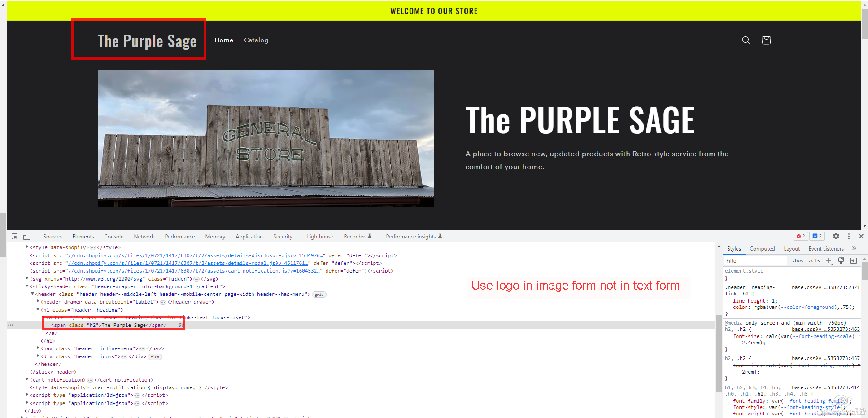
Task: Toggle the .cls classes button
Action: pos(814,260)
